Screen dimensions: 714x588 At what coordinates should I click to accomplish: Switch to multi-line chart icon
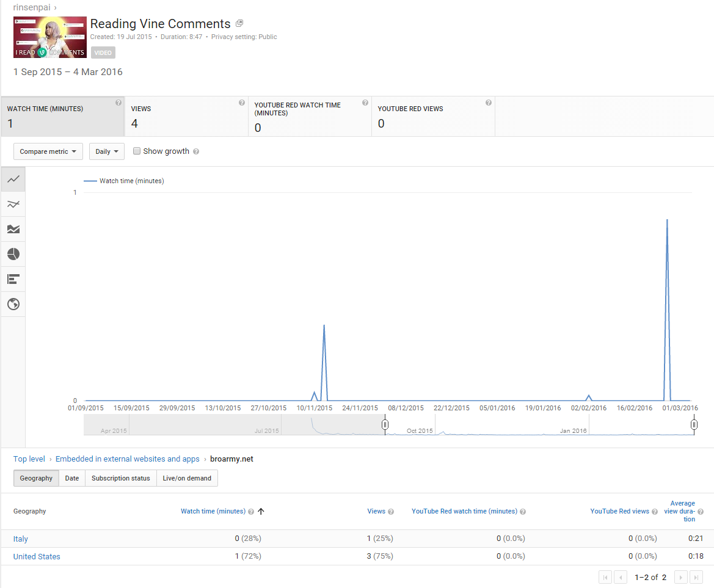point(13,205)
